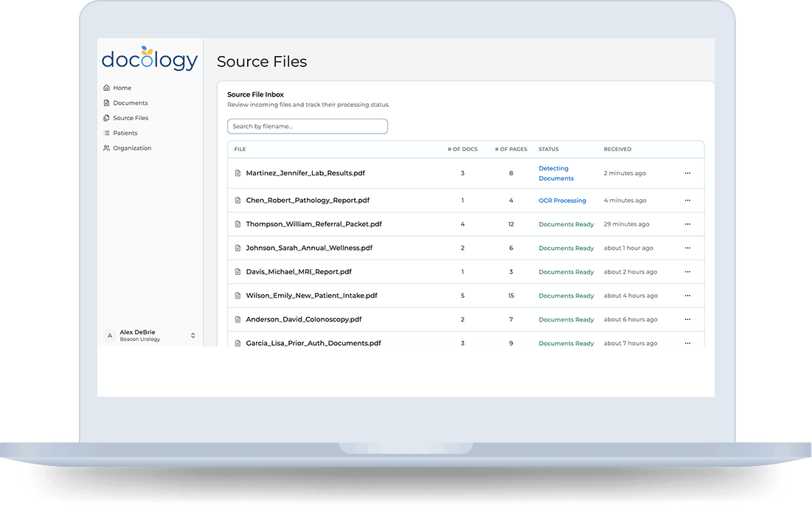The image size is (812, 508).
Task: Open actions menu for Thompson_William_Referral_Packet.pdf
Action: [687, 223]
